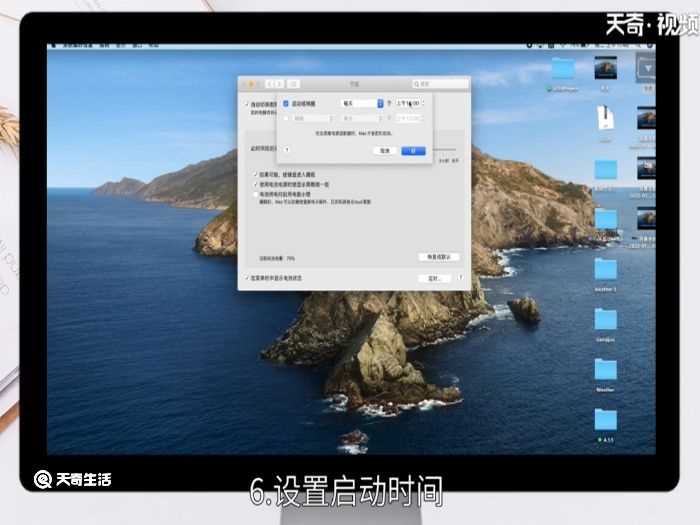
Task: Open the topmost desktop folder with green tag
Action: [x=564, y=69]
